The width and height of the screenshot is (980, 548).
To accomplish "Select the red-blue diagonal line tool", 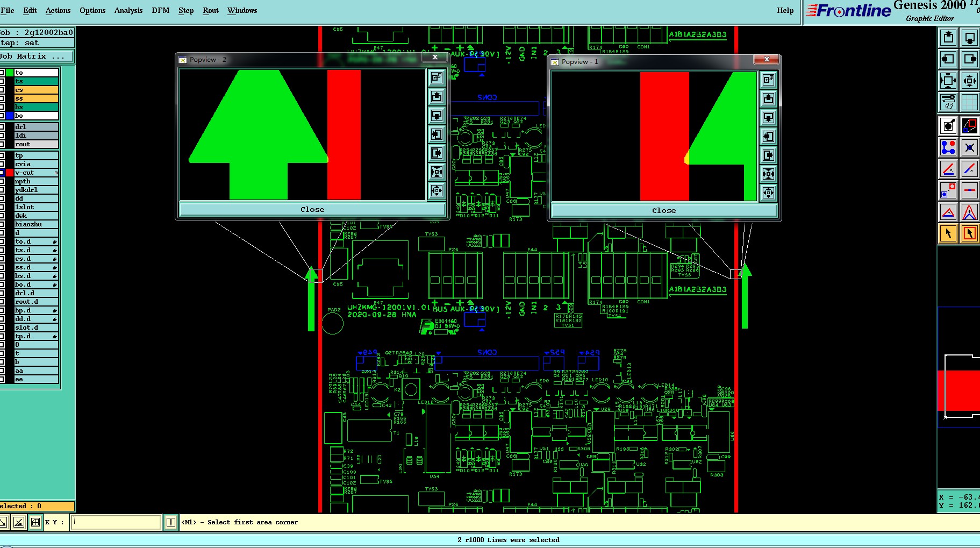I will click(x=970, y=169).
